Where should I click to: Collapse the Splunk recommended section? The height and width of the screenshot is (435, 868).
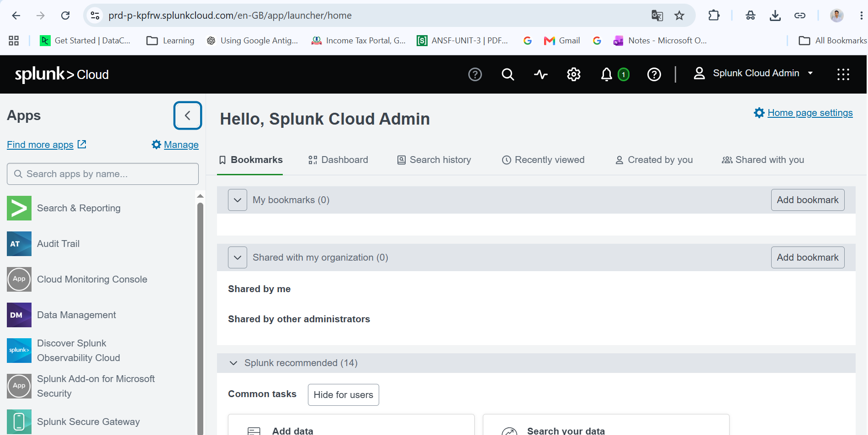(x=233, y=363)
